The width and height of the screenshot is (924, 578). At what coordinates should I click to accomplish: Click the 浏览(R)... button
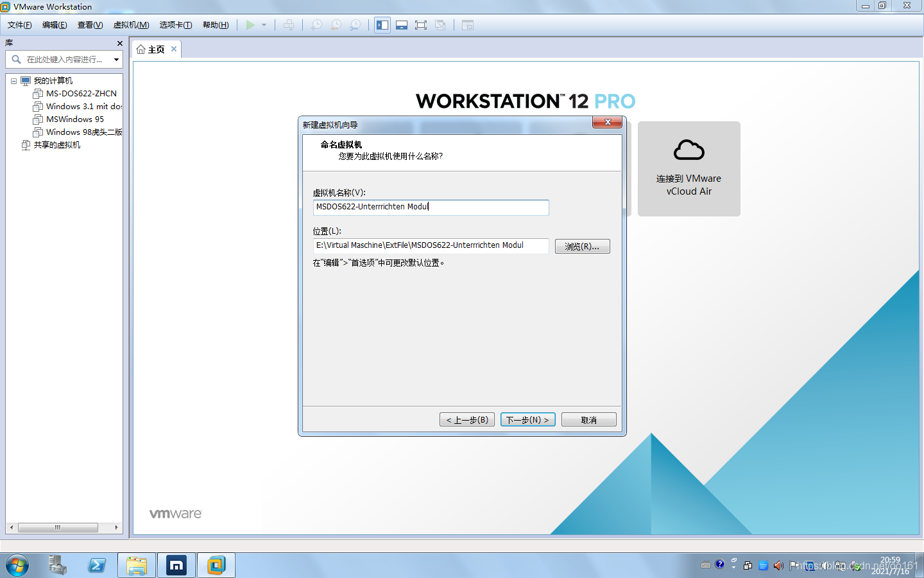pyautogui.click(x=582, y=247)
